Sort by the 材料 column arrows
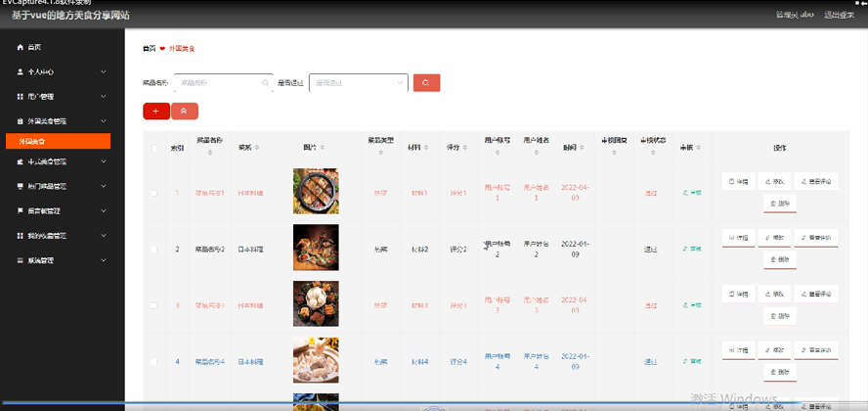The width and height of the screenshot is (868, 411). point(427,148)
